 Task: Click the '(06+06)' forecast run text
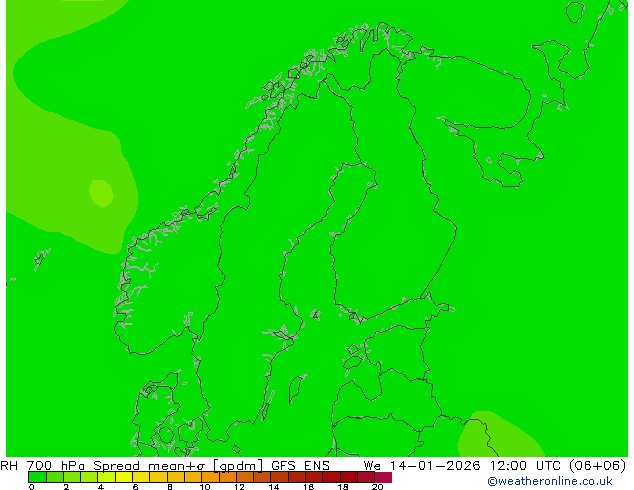598,466
